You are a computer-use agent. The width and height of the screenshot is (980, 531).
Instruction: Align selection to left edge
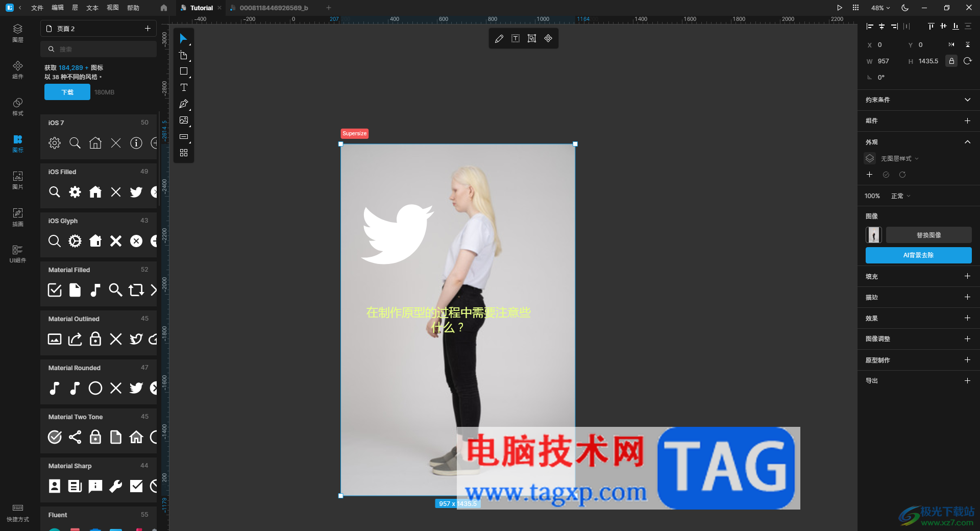(x=870, y=26)
